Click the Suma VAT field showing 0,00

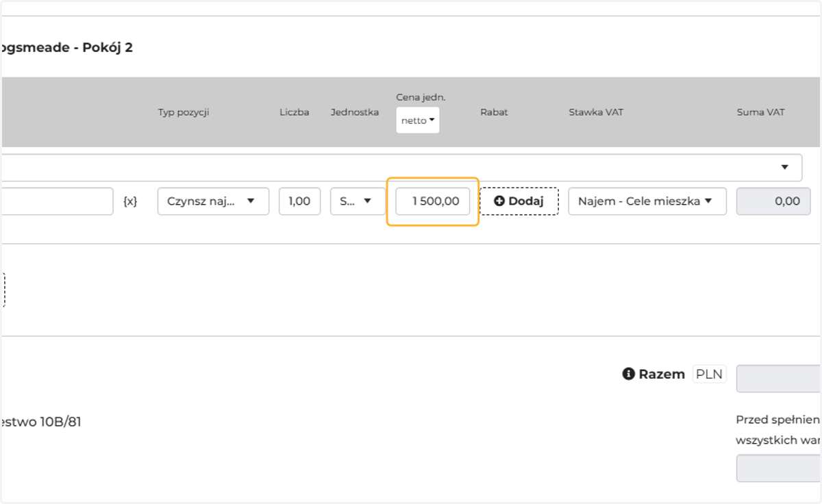coord(773,201)
